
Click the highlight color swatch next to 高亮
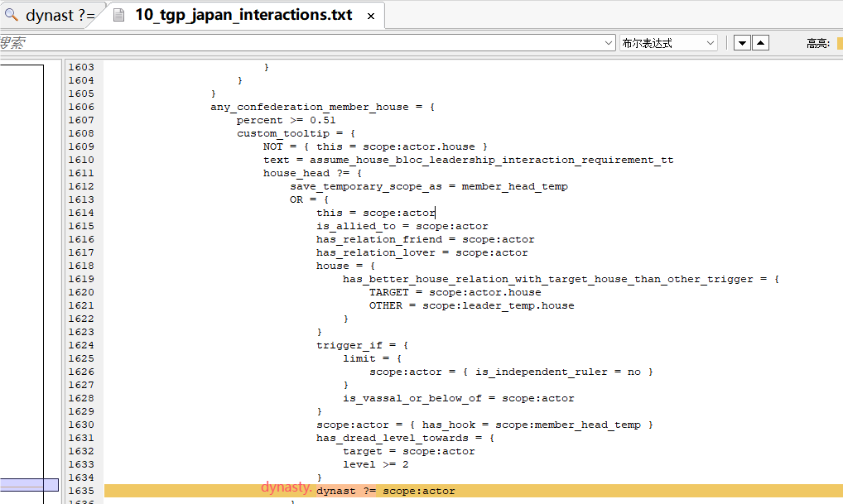[x=839, y=43]
